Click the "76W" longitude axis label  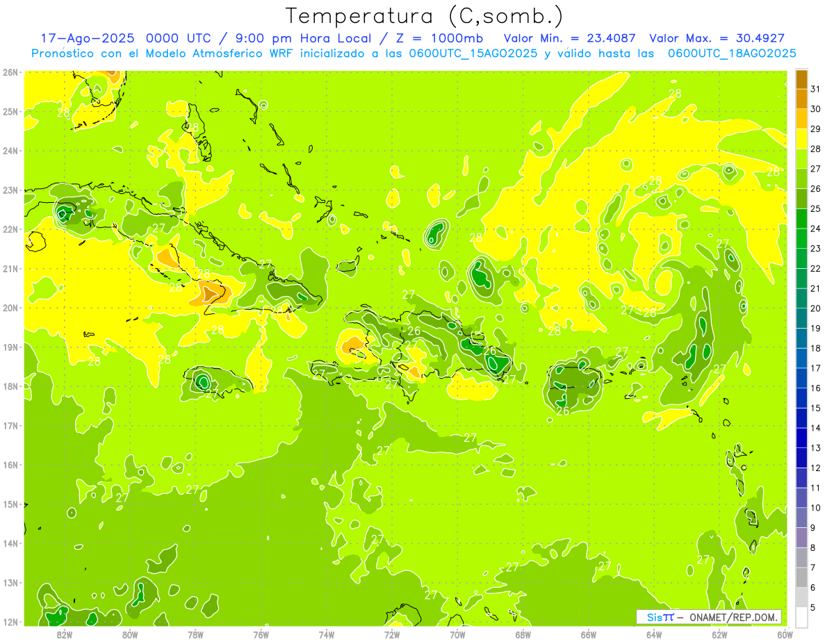[261, 634]
